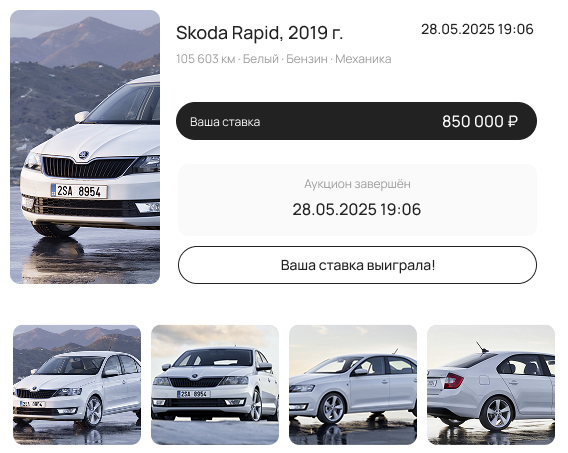
Task: Click the dark 'Ваша ставка' bid bar label
Action: pyautogui.click(x=225, y=122)
